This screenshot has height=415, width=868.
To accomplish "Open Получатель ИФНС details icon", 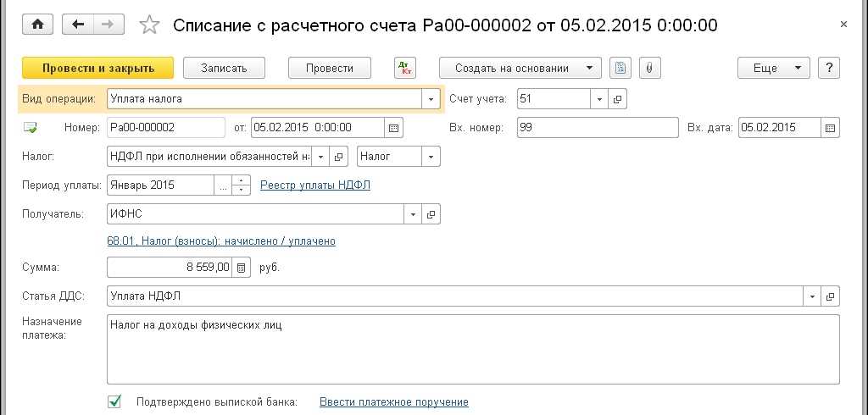I will (x=431, y=214).
